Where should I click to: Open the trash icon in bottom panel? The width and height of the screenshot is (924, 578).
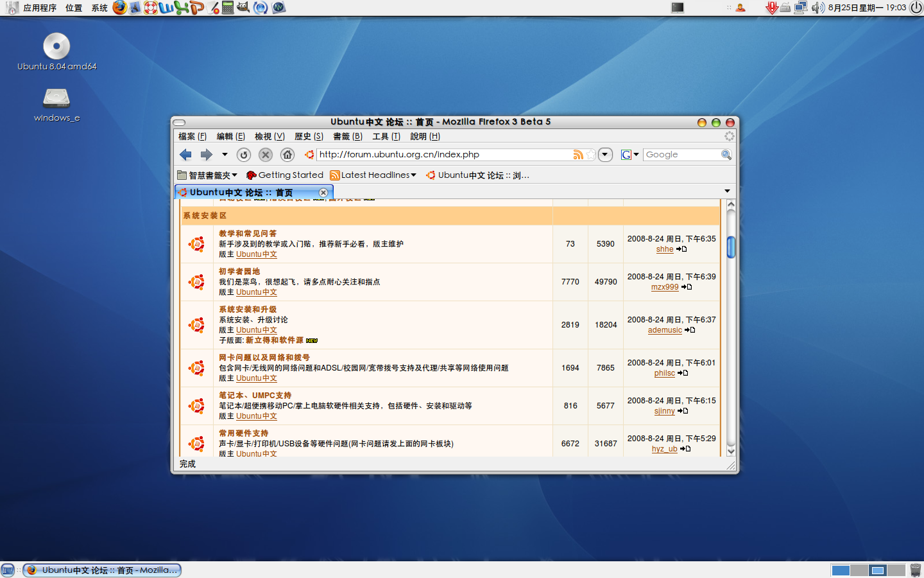(x=916, y=570)
